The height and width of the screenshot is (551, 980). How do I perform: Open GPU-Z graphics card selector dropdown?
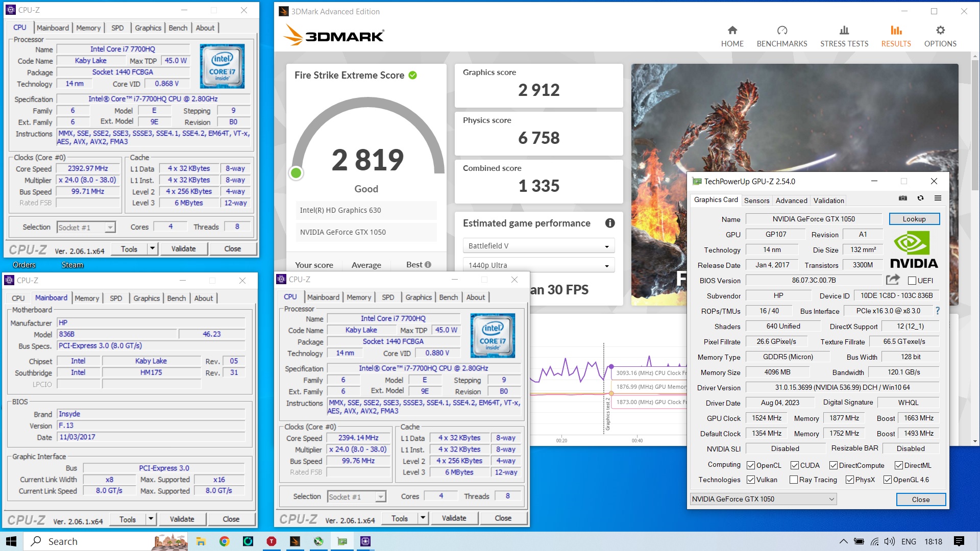[763, 499]
